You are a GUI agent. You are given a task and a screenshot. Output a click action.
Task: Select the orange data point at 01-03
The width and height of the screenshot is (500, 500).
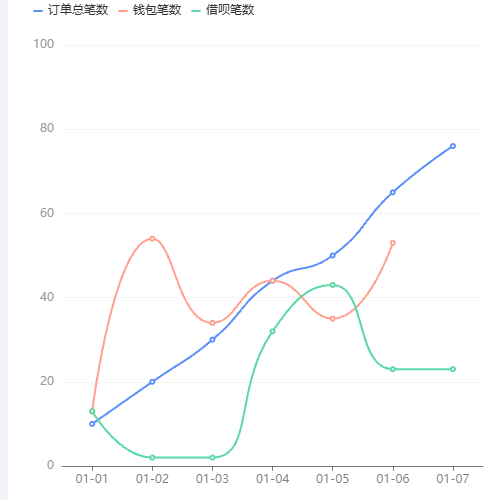pos(212,323)
